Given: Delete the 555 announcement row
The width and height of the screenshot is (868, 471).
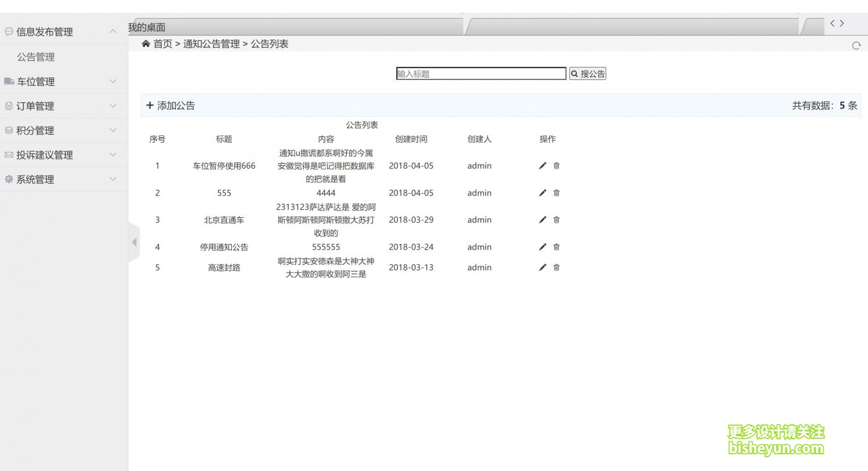Looking at the screenshot, I should point(556,193).
